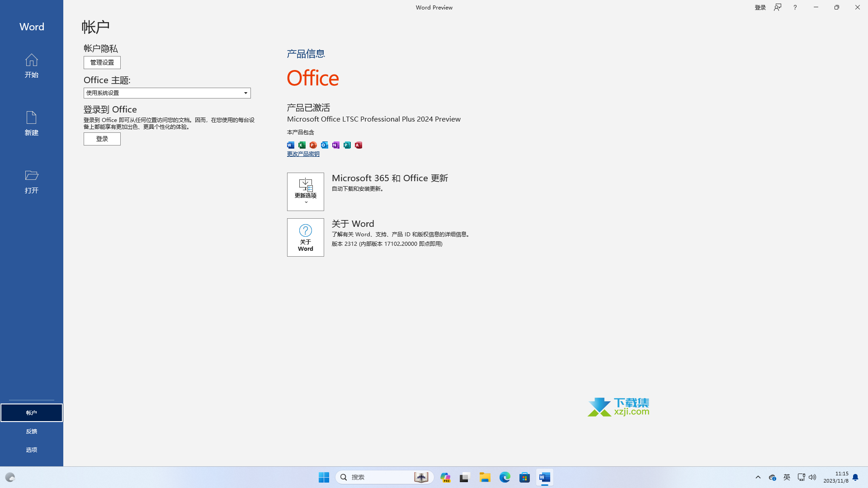Click the OneDrive cloud tray icon
Viewport: 868px width, 488px height.
(772, 477)
